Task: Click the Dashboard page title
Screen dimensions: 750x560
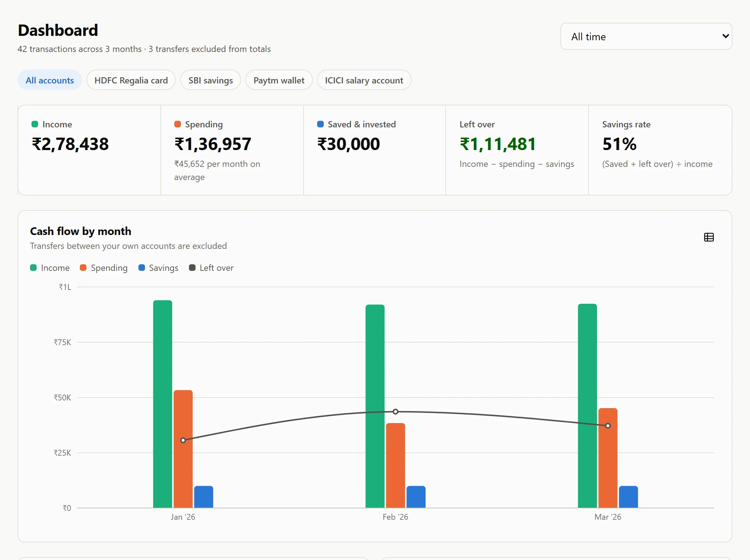Action: click(x=58, y=30)
